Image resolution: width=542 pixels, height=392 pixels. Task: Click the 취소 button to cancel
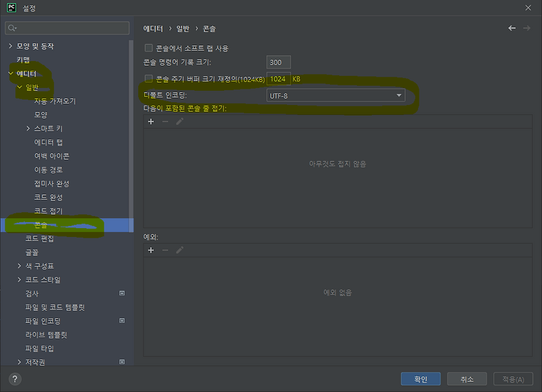[465, 378]
